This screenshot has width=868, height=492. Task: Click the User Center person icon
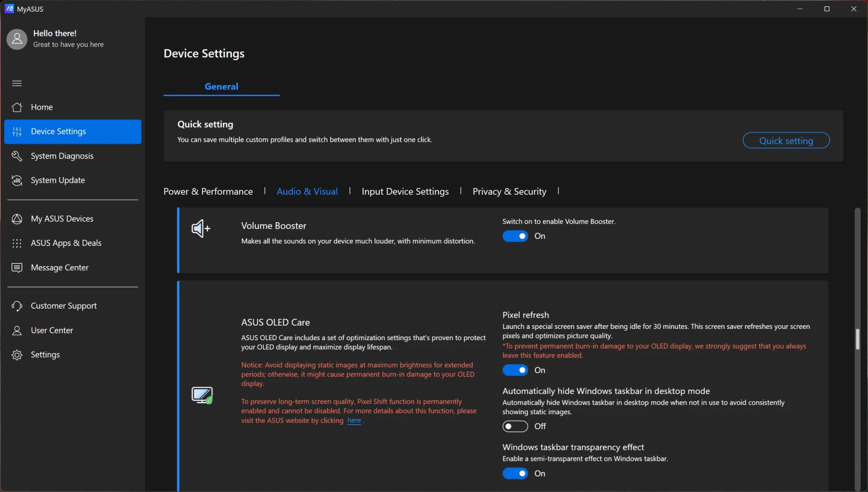(17, 330)
